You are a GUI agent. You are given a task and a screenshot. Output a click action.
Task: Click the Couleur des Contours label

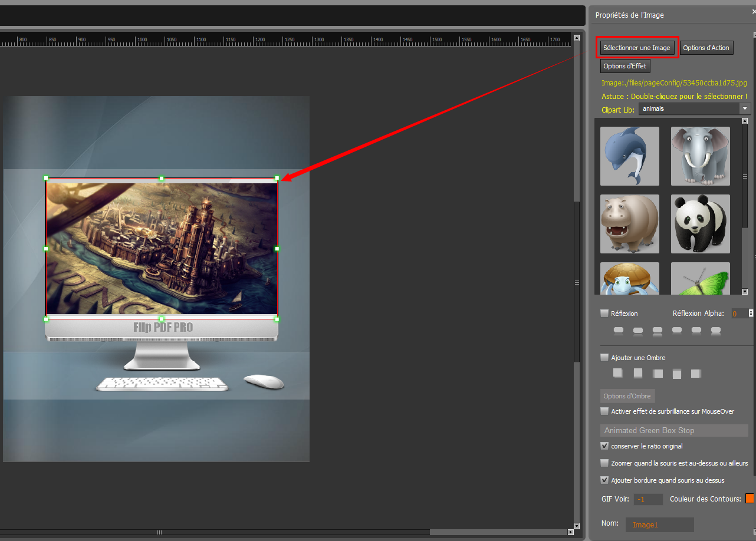[x=705, y=499]
